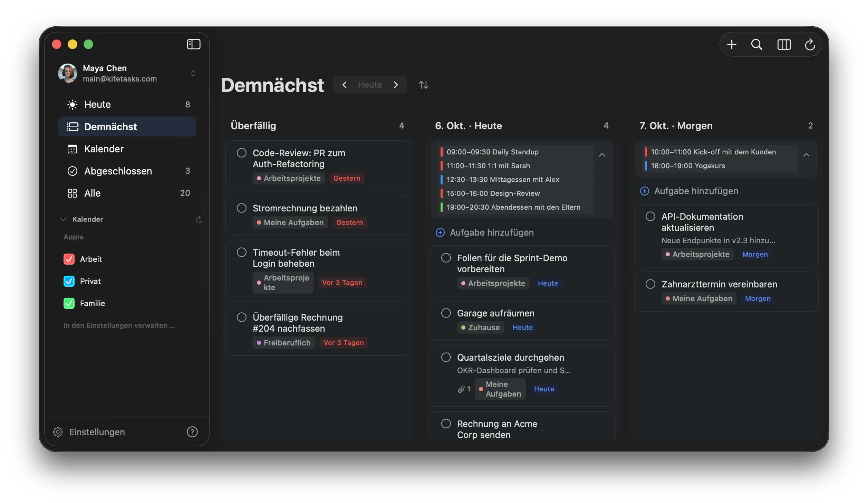Click Aufgabe hinzufügen under 7. Okt.
Screen dimensions: 868x503
(689, 191)
